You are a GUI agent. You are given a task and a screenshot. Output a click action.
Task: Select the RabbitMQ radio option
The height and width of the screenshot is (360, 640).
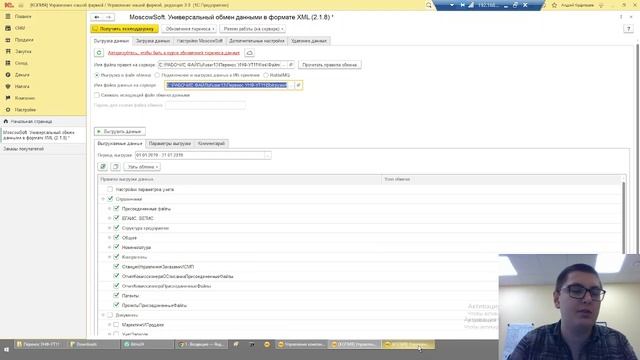[x=266, y=75]
